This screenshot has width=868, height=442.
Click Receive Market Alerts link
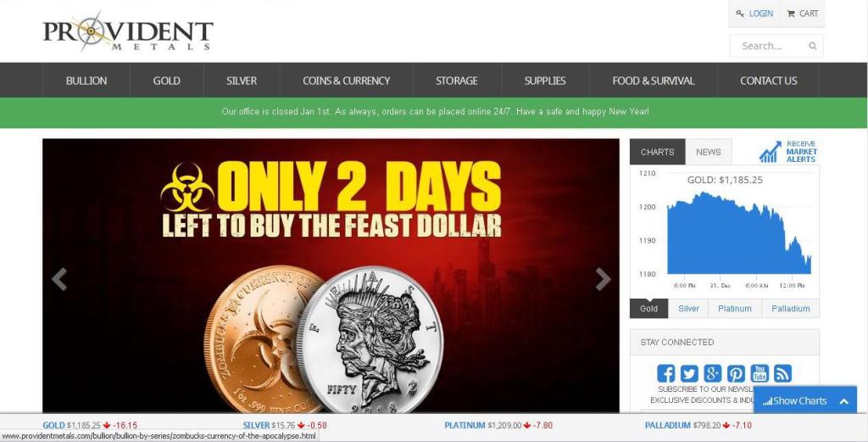pos(788,151)
